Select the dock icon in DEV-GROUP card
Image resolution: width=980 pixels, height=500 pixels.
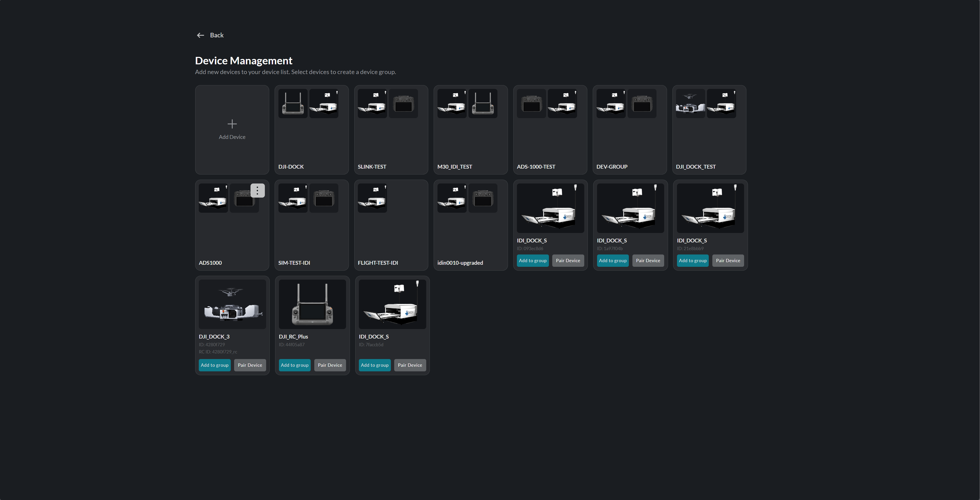pyautogui.click(x=611, y=103)
